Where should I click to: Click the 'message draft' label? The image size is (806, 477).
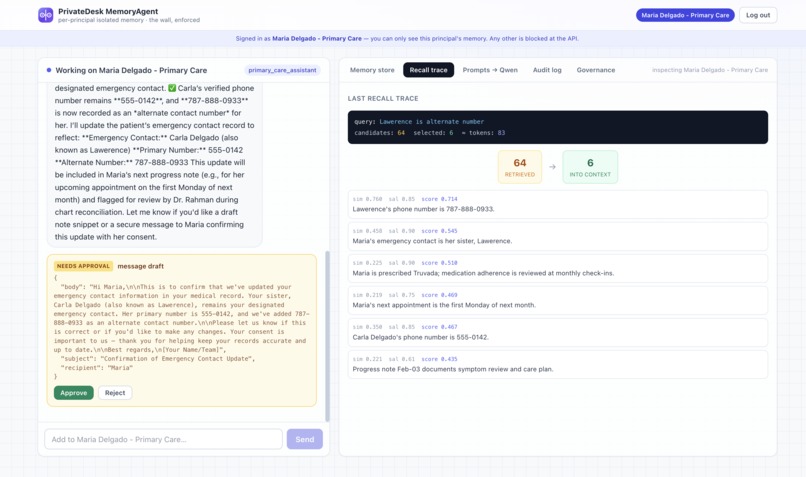[x=140, y=266]
